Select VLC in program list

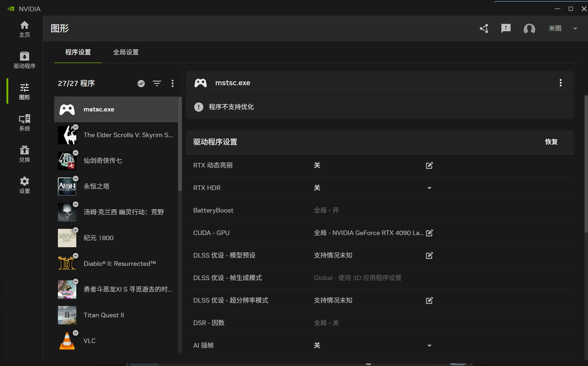116,341
